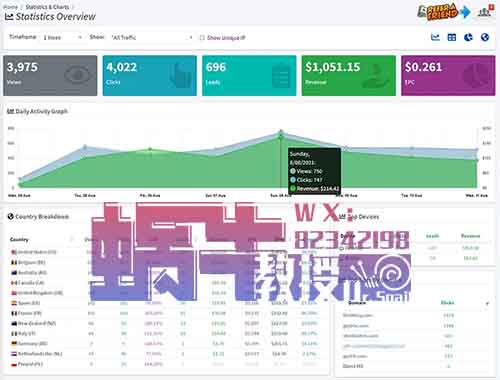500x380 pixels.
Task: Click the New Zealand flag icon
Action: 14,323
